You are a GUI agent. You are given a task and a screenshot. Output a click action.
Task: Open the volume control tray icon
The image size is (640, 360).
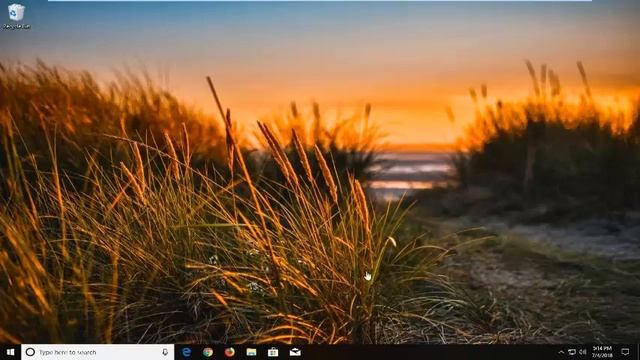(x=583, y=352)
